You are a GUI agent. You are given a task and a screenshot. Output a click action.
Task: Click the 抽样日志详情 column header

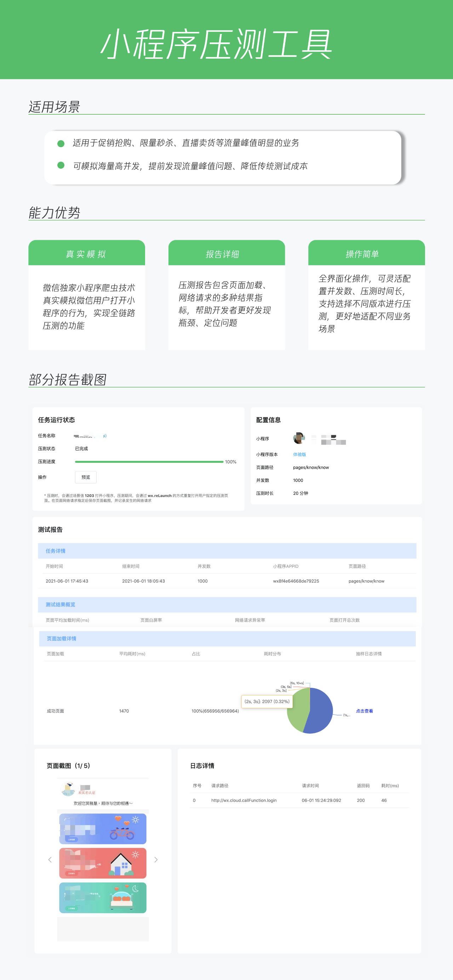tap(368, 653)
